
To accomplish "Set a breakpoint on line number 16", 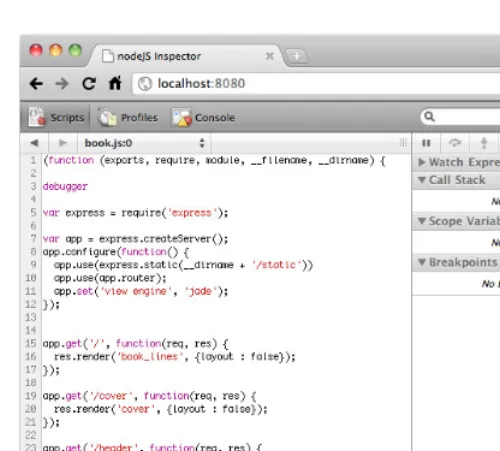I will click(30, 356).
